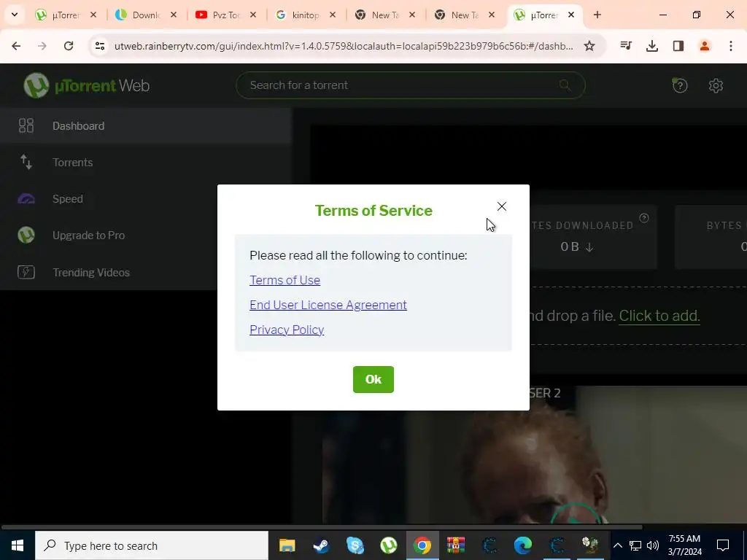Click the Speed gauge icon

26,199
